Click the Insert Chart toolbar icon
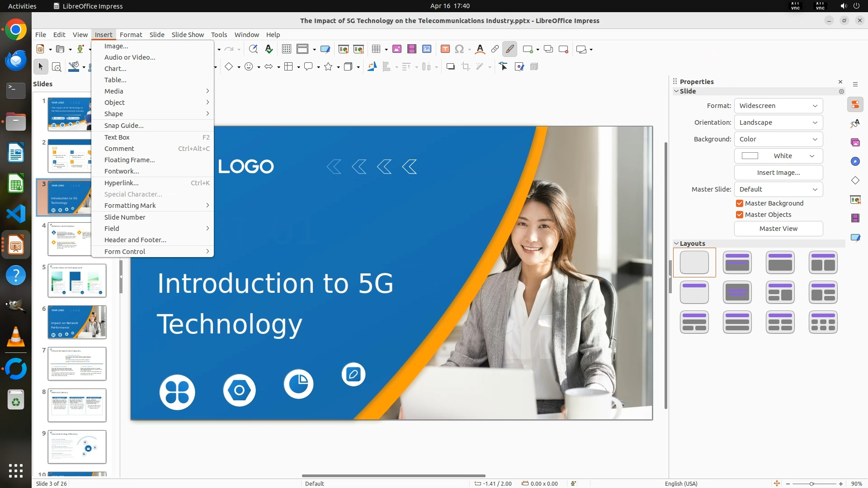Viewport: 868px width, 488px height. (427, 49)
